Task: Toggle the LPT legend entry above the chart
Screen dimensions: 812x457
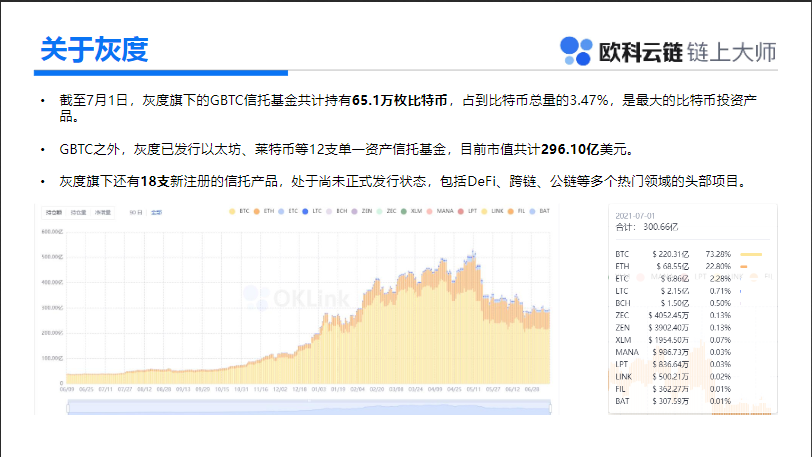Action: click(467, 211)
